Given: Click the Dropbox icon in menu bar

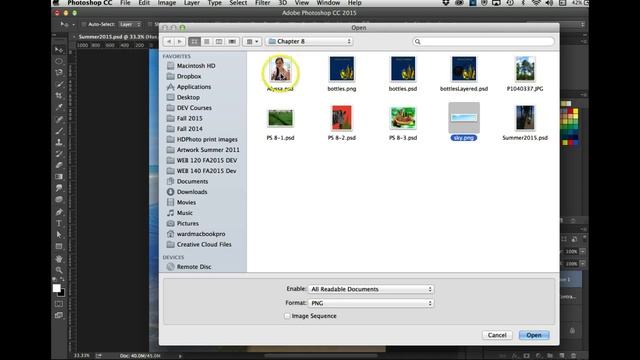Looking at the screenshot, I should pyautogui.click(x=446, y=3).
